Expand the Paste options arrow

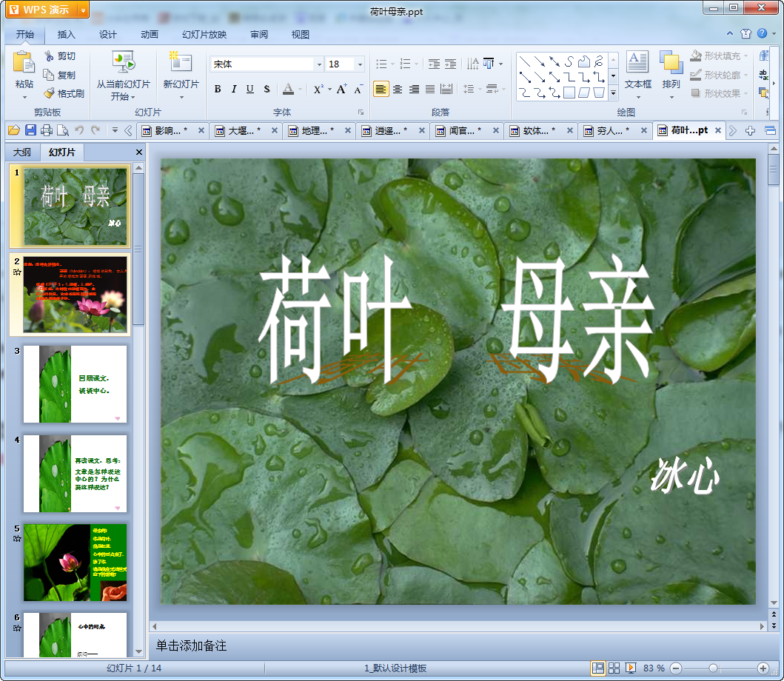click(24, 97)
